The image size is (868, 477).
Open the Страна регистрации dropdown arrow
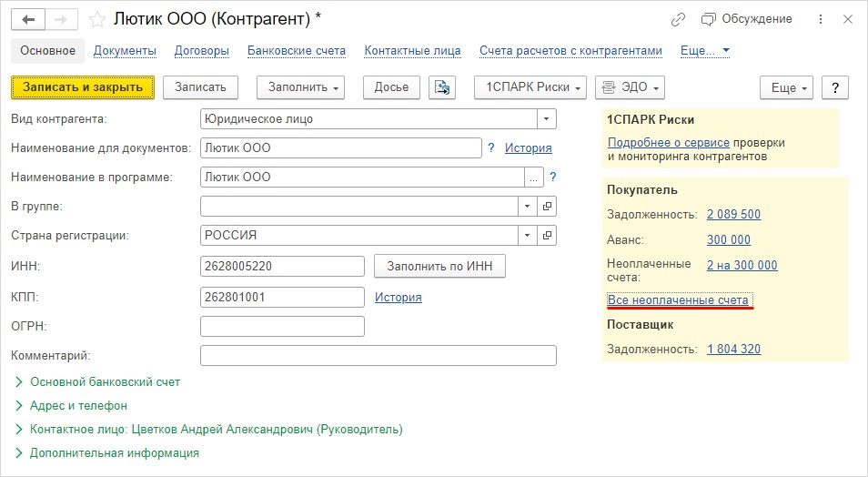click(x=527, y=236)
